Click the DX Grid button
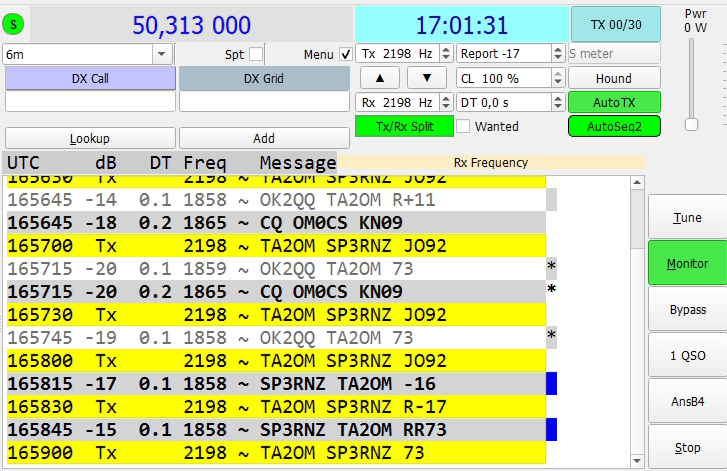This screenshot has height=471, width=727. [264, 78]
